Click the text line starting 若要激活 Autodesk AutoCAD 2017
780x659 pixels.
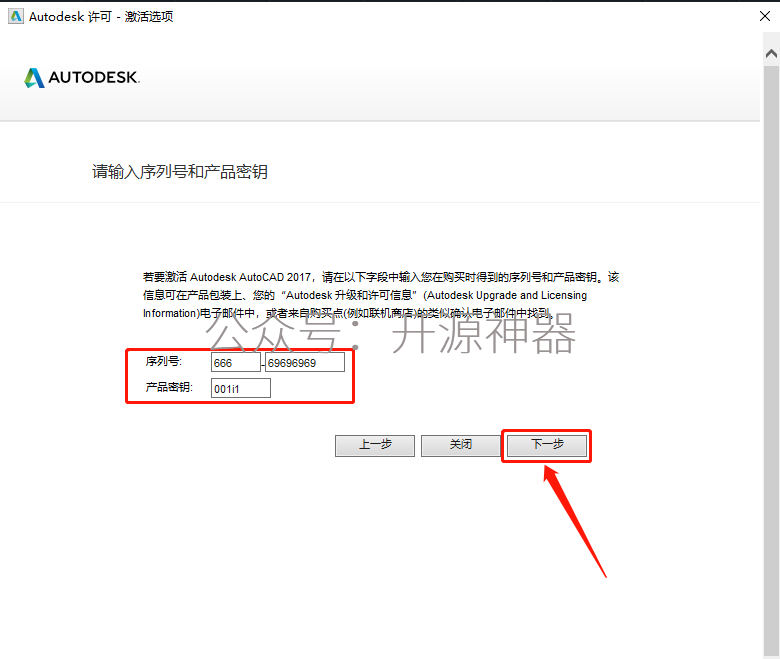[381, 277]
